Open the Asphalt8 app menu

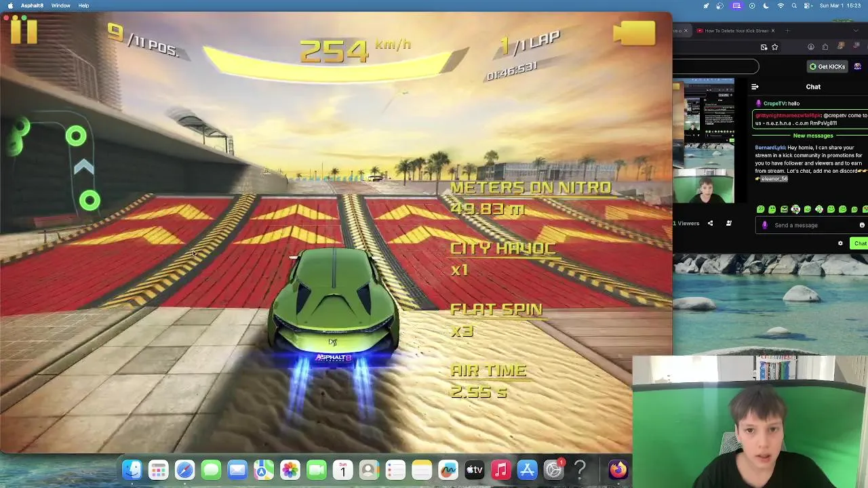click(x=32, y=5)
